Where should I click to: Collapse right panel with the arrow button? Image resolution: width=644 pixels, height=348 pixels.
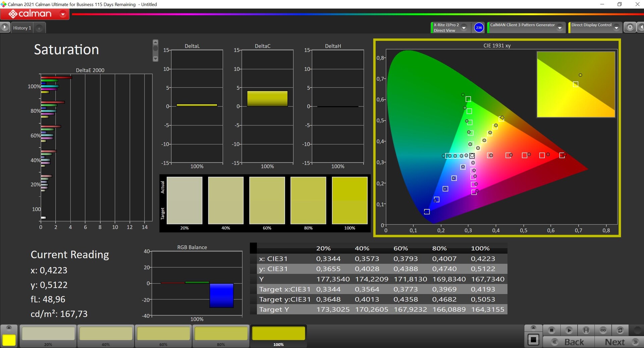click(641, 27)
